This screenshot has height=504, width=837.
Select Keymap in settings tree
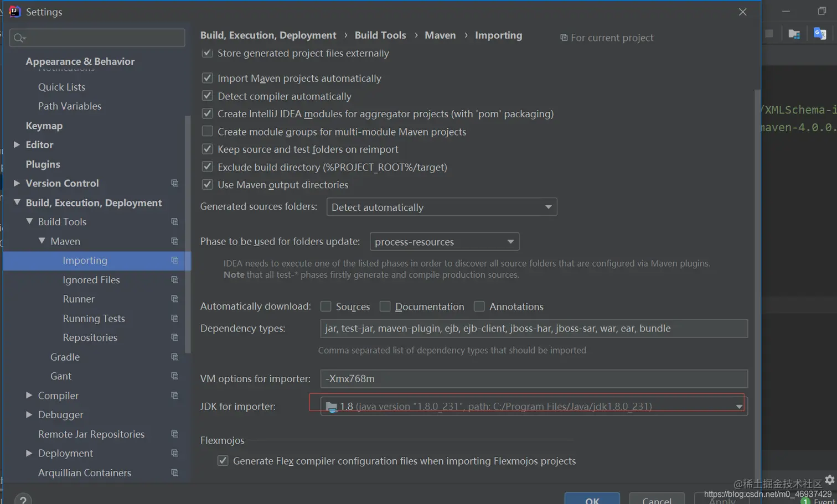[x=44, y=126]
